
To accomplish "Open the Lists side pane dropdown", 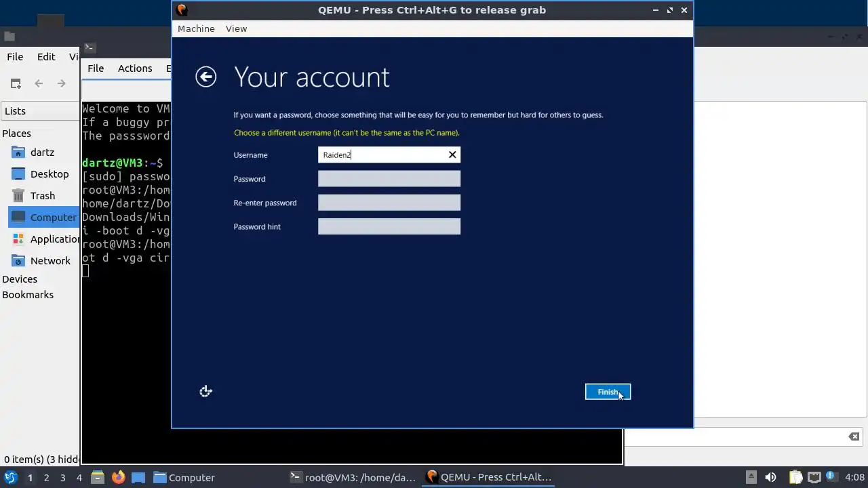I will (40, 111).
